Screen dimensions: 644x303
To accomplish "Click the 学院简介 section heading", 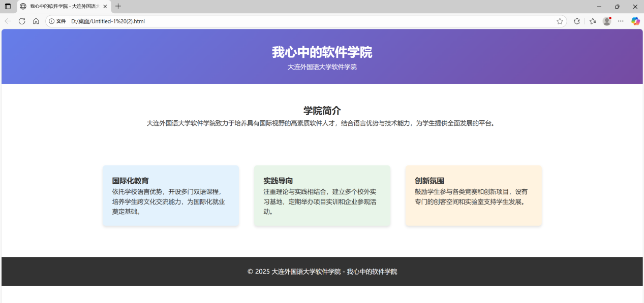I will pyautogui.click(x=322, y=111).
